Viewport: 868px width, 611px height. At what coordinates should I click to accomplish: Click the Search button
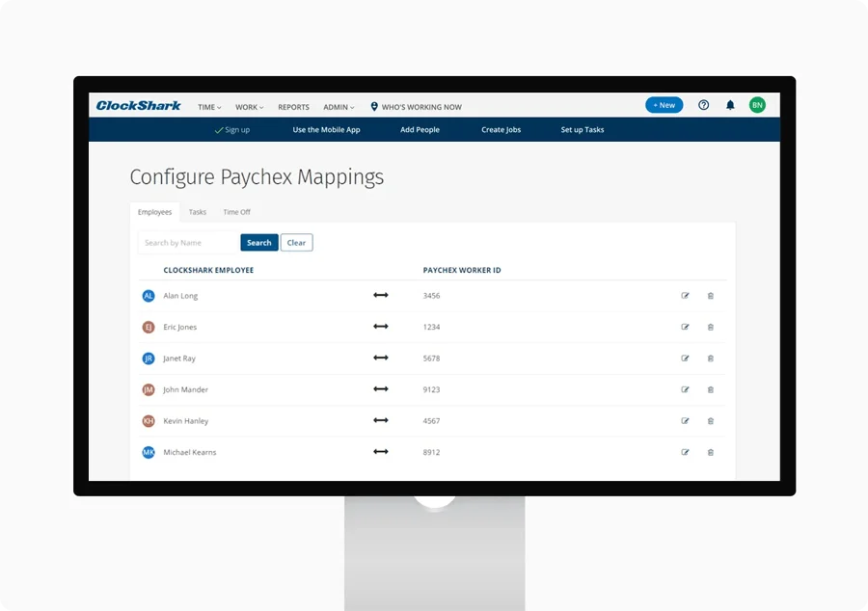pyautogui.click(x=259, y=243)
